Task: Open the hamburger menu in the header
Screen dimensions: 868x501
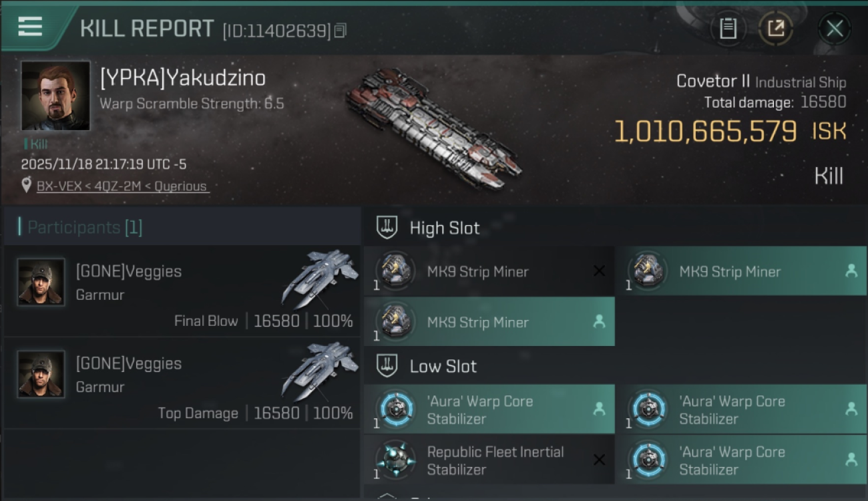Action: (x=30, y=27)
